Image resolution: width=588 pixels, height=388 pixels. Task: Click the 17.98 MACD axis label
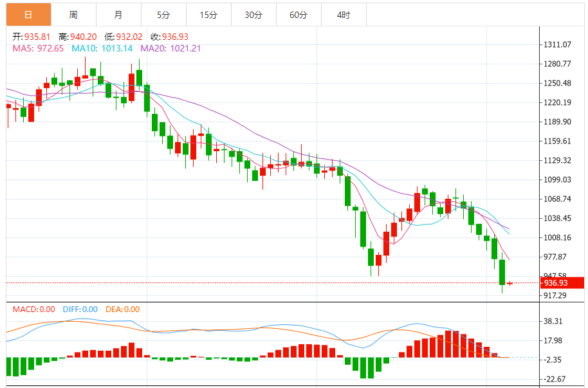(x=553, y=341)
